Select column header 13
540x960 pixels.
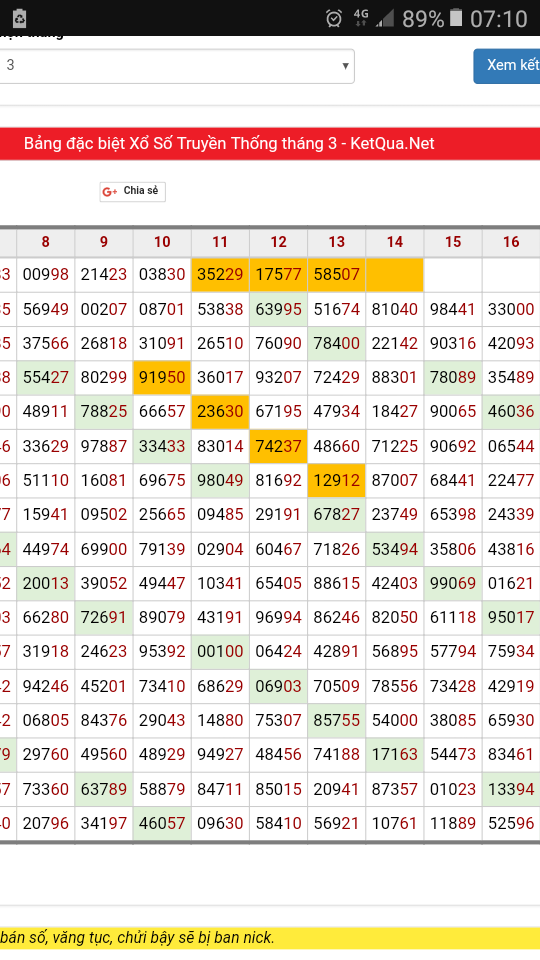tap(337, 242)
